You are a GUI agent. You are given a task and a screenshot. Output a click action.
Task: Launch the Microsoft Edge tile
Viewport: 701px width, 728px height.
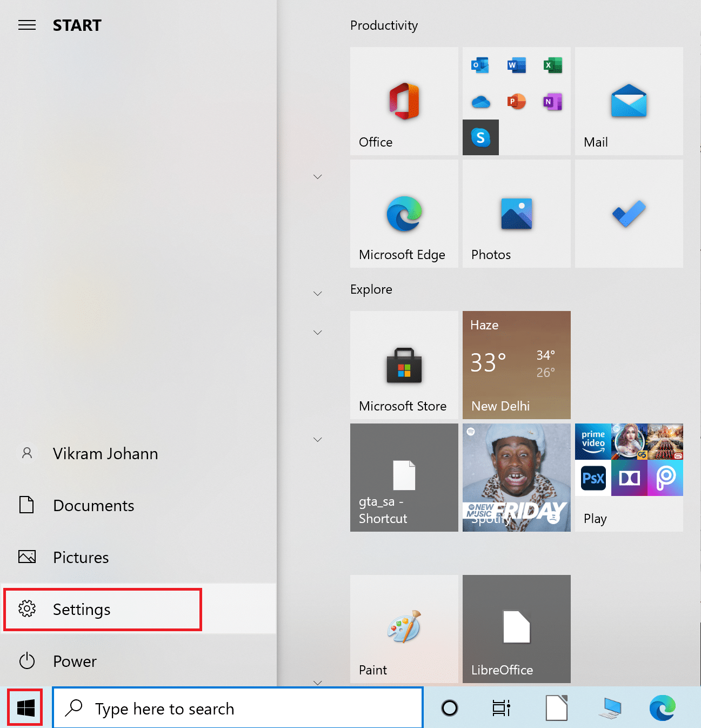pyautogui.click(x=404, y=214)
